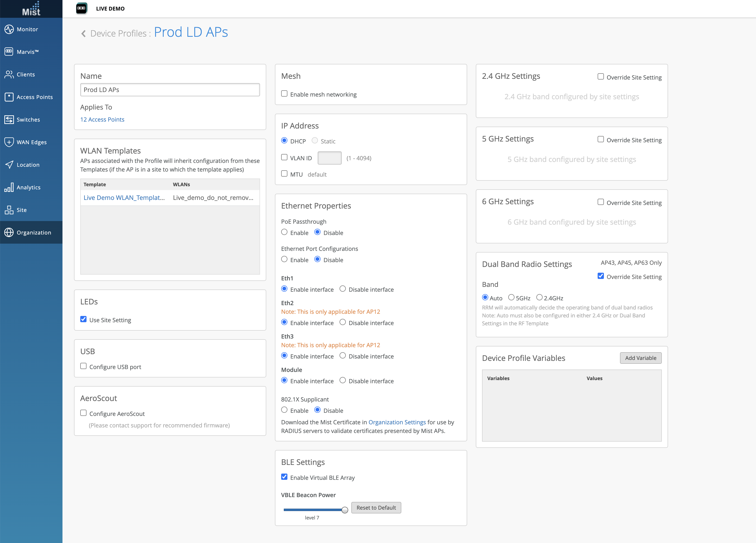Click the profile Name text field
The width and height of the screenshot is (756, 543).
(x=170, y=90)
